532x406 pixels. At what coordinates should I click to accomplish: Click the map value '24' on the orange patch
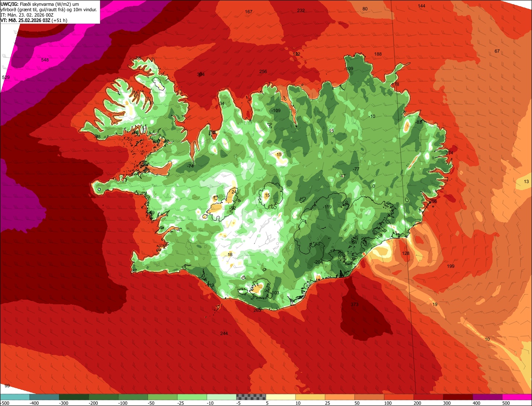234,191
